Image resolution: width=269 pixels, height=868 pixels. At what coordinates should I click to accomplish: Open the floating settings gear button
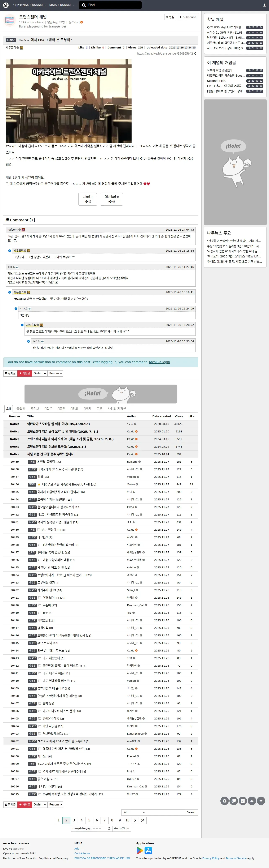coord(225,801)
